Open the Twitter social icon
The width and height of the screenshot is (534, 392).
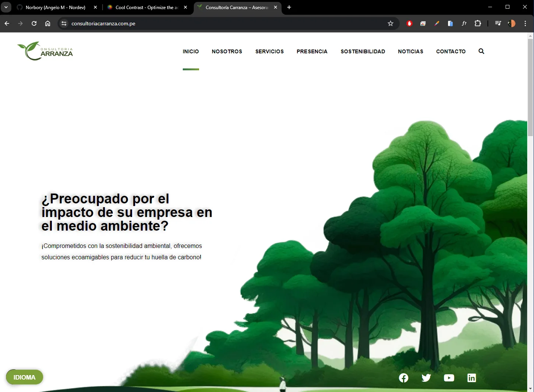[x=426, y=378]
